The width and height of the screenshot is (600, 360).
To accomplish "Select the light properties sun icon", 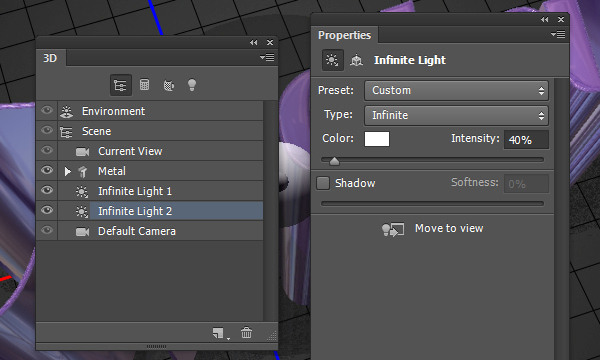I will click(332, 60).
